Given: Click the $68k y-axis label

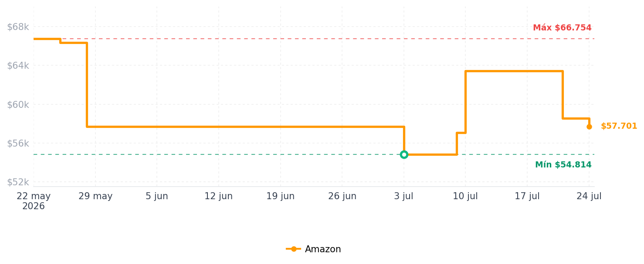Looking at the screenshot, I should click(18, 27).
